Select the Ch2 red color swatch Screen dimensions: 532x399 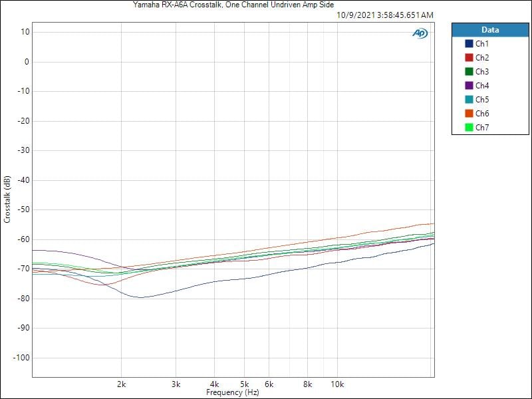tap(469, 58)
